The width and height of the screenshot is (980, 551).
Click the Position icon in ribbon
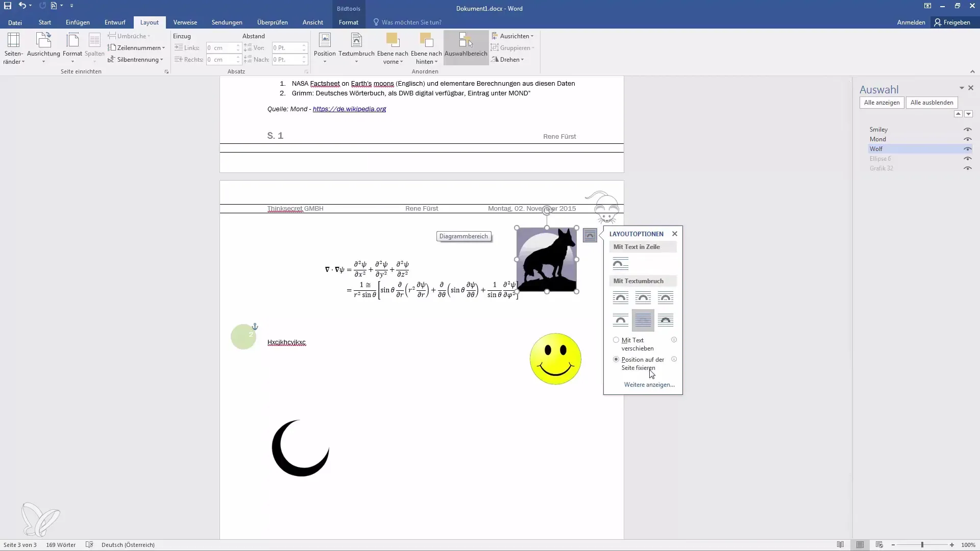pyautogui.click(x=325, y=46)
